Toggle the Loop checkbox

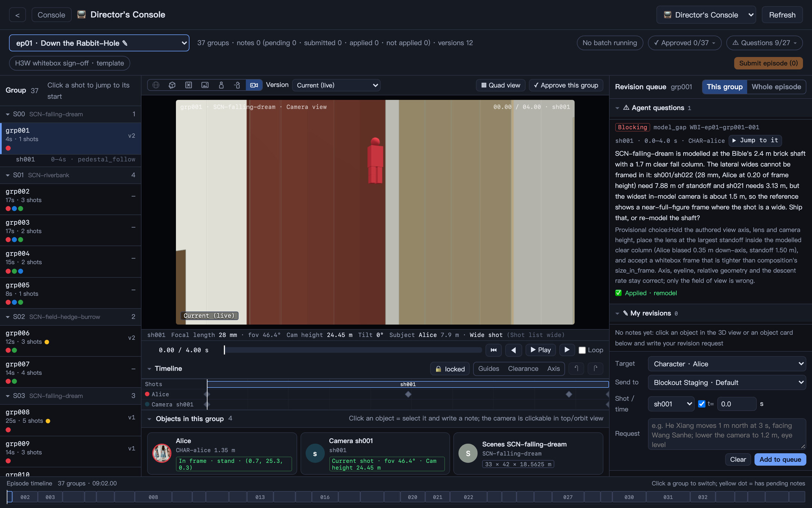pyautogui.click(x=582, y=350)
